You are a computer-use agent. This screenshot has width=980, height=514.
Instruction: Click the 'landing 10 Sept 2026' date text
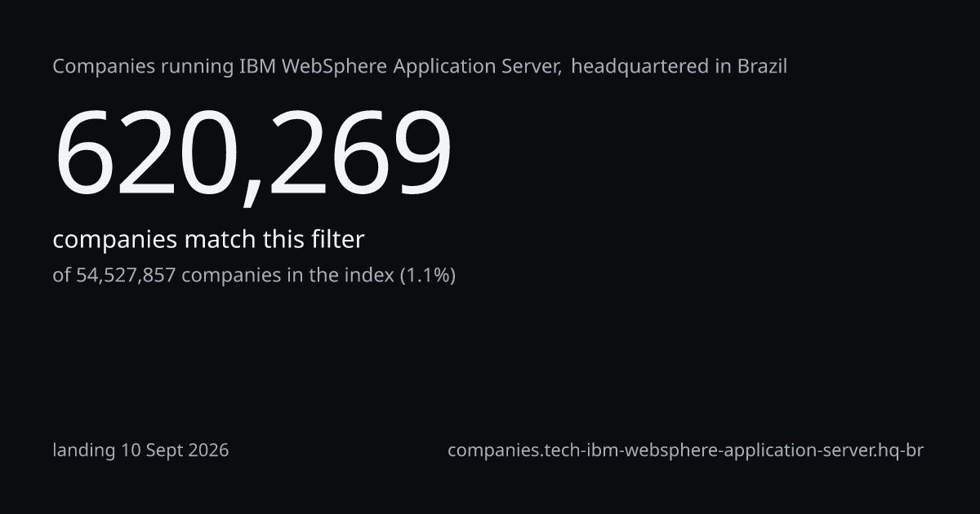pyautogui.click(x=140, y=450)
